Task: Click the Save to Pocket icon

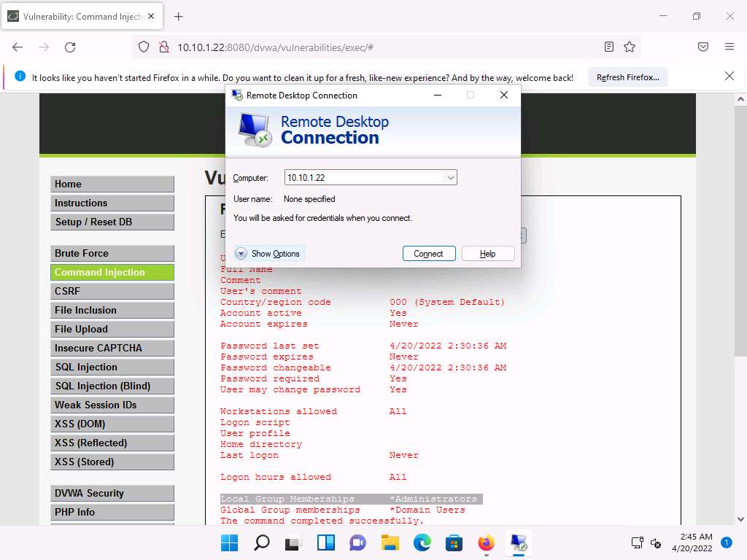Action: (703, 47)
